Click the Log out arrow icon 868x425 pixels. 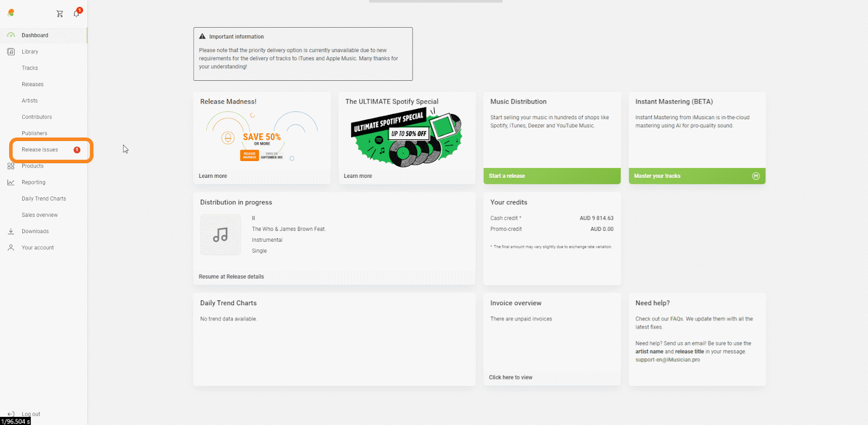[11, 414]
